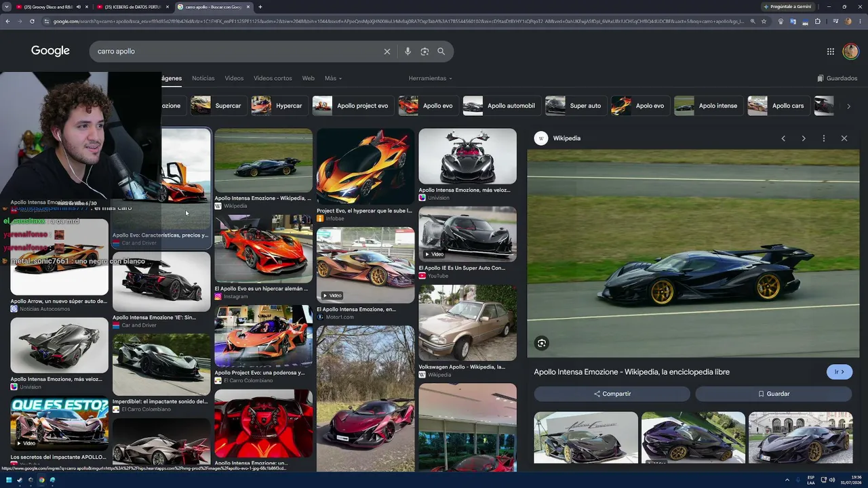Switch to the ICEBERG de DATOS browser tab
868x488 pixels.
(x=132, y=7)
